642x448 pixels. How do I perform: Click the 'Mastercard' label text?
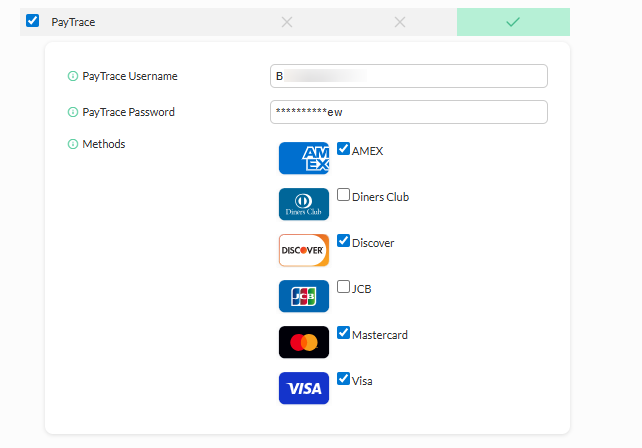click(380, 335)
